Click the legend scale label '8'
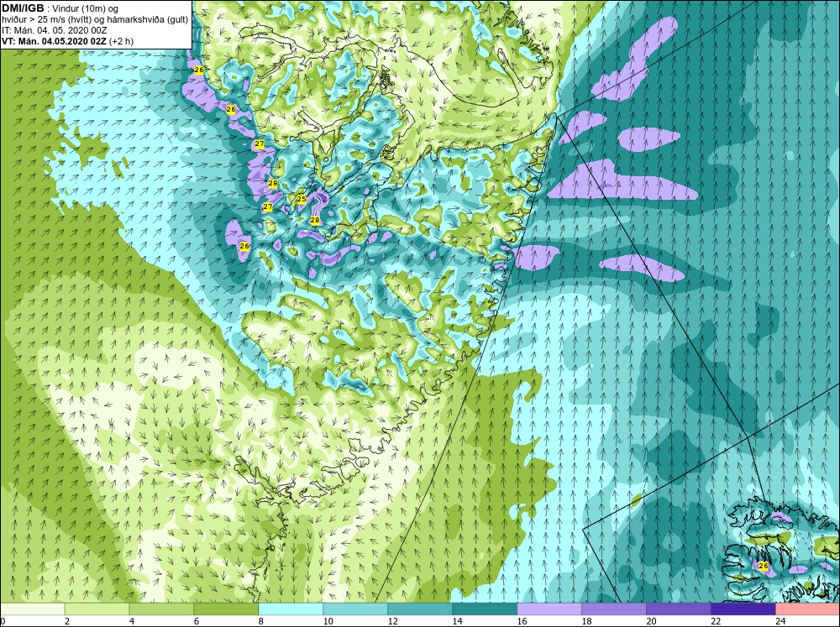This screenshot has height=627, width=840. [261, 621]
